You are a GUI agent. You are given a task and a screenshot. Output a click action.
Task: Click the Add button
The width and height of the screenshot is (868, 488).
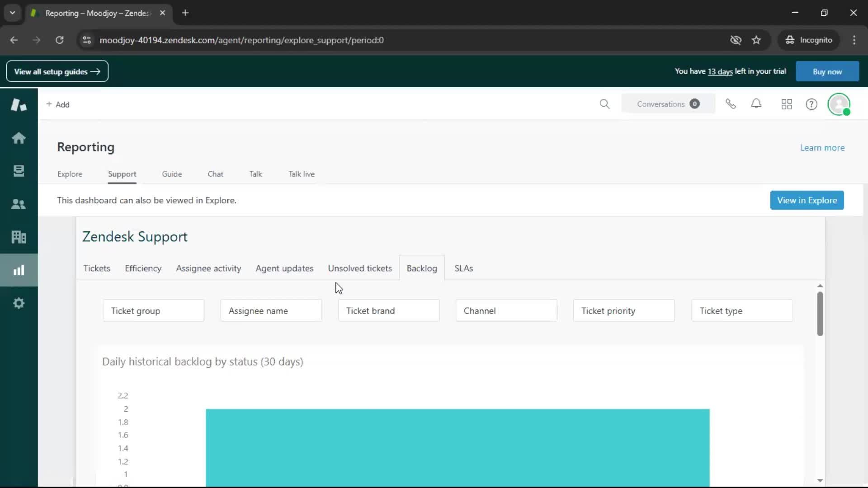point(58,104)
